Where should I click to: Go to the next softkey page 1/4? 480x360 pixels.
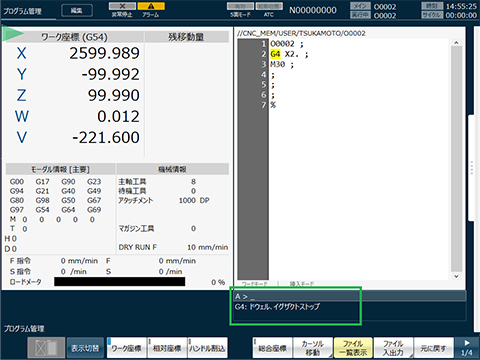click(467, 348)
